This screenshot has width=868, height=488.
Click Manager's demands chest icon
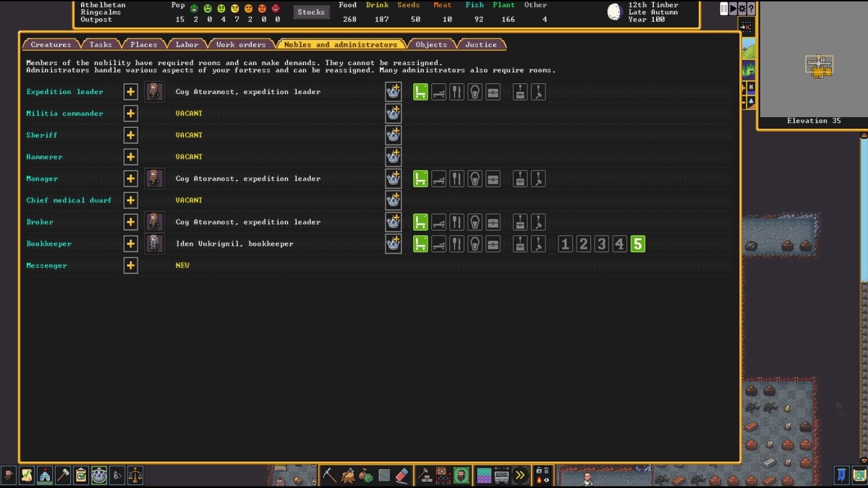[520, 179]
